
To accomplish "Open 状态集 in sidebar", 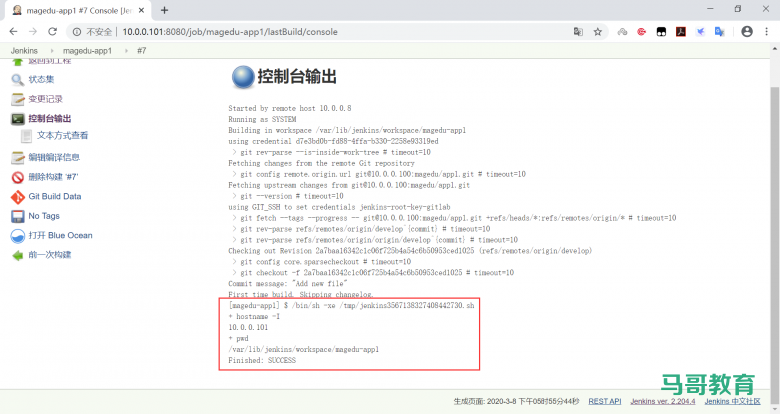I will tap(41, 79).
